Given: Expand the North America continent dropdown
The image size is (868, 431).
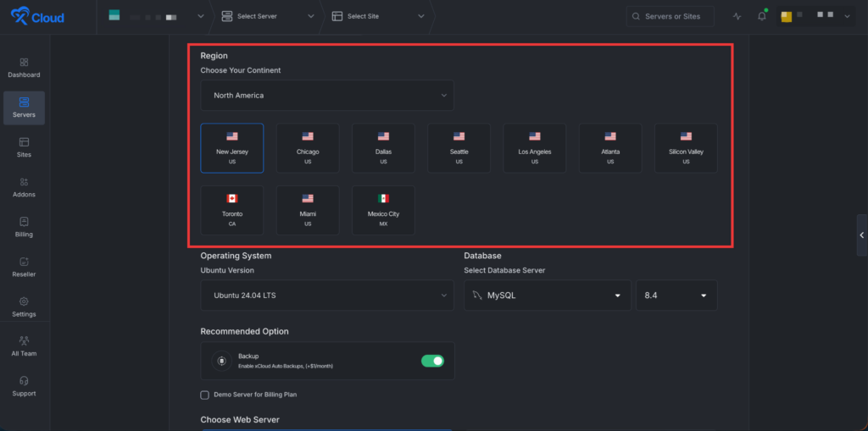Looking at the screenshot, I should (326, 96).
